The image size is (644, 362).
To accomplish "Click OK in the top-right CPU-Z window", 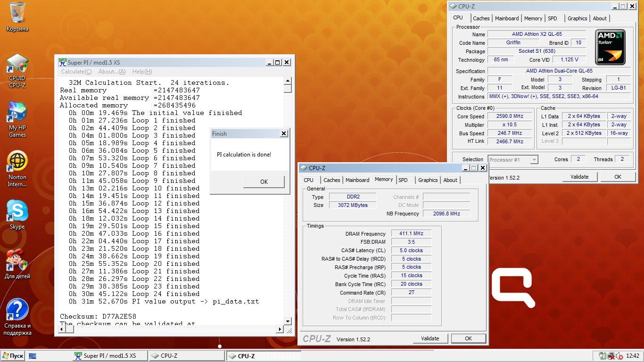I will [x=618, y=177].
